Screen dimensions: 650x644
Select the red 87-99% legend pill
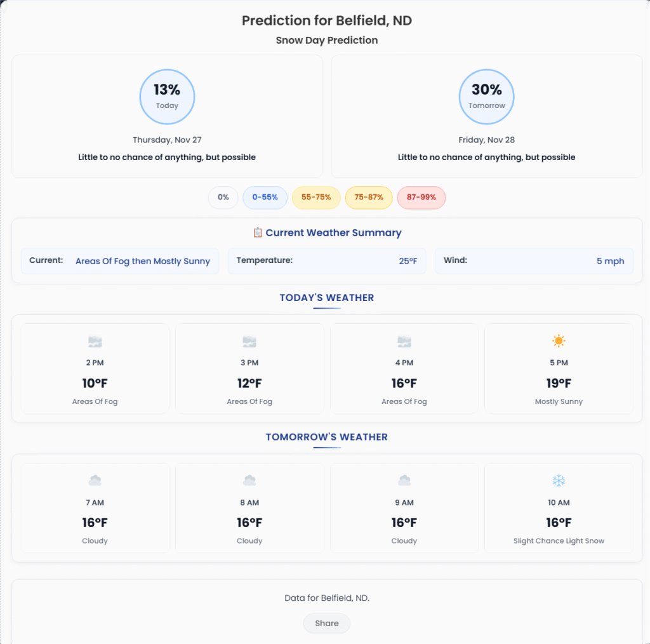[421, 198]
